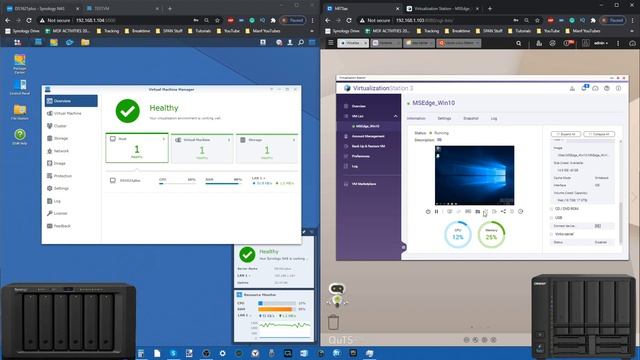Click the info icon in Virtualization Station header
Screen dimensions: 640x360
pos(618,88)
